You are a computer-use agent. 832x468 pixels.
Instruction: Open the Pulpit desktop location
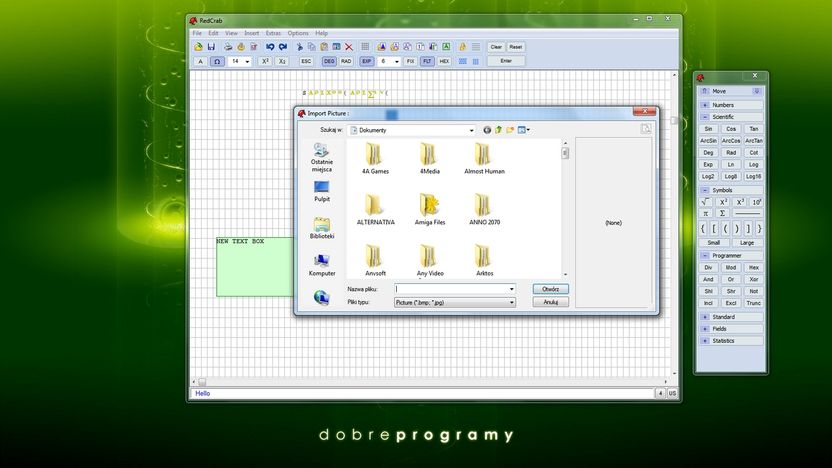click(x=322, y=192)
